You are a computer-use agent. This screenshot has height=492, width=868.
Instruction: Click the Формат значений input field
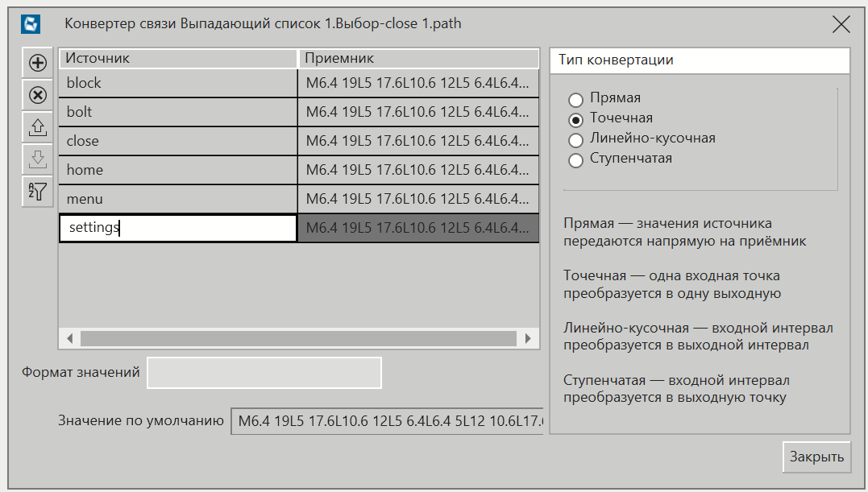[264, 373]
